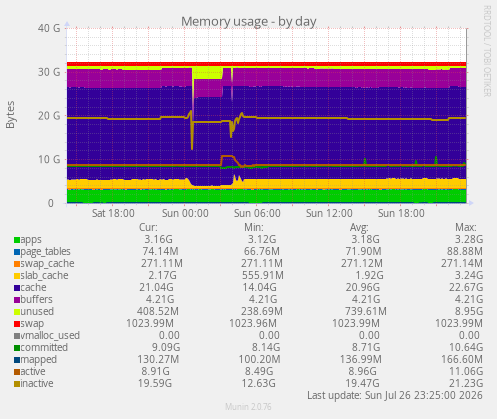Click the navy mapped legend swatch
The width and height of the screenshot is (497, 419).
pyautogui.click(x=17, y=360)
